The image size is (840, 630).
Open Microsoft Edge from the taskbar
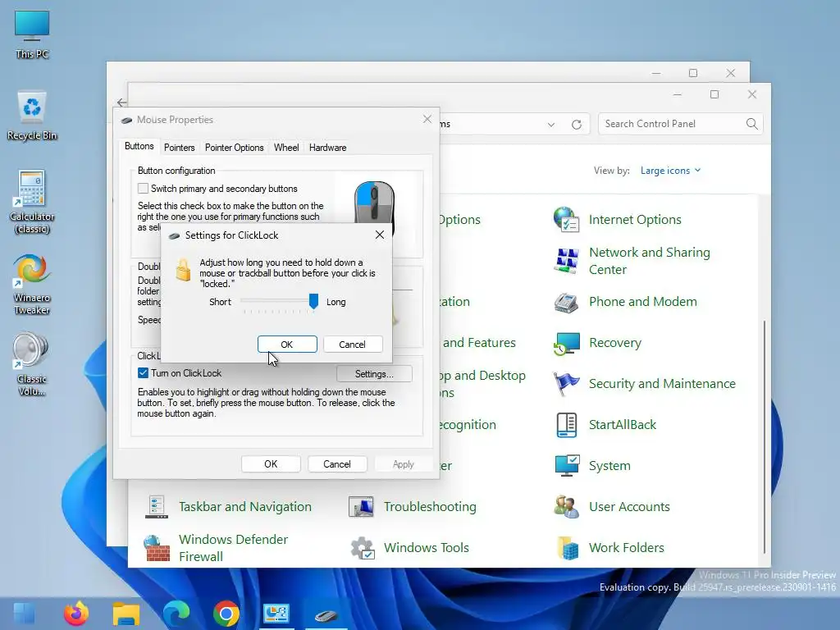point(176,614)
